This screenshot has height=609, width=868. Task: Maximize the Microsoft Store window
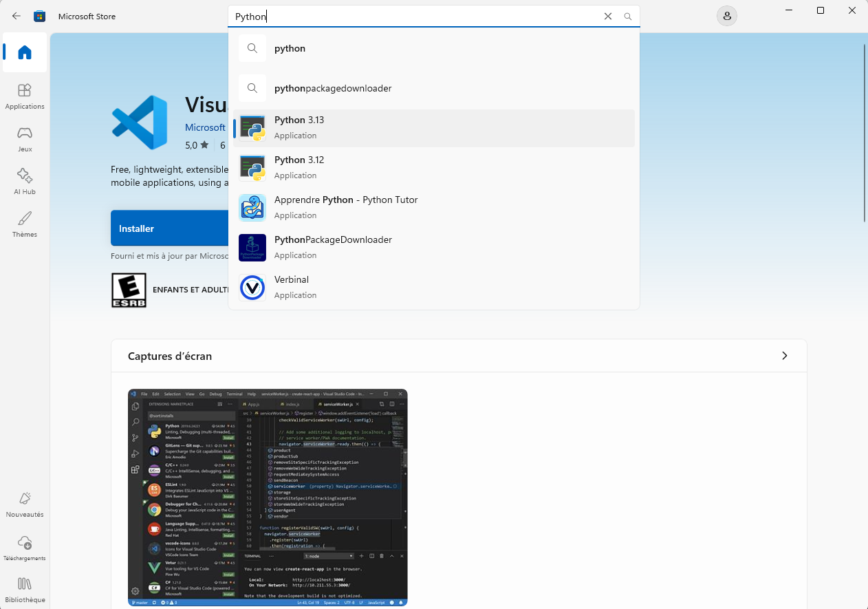coord(821,10)
